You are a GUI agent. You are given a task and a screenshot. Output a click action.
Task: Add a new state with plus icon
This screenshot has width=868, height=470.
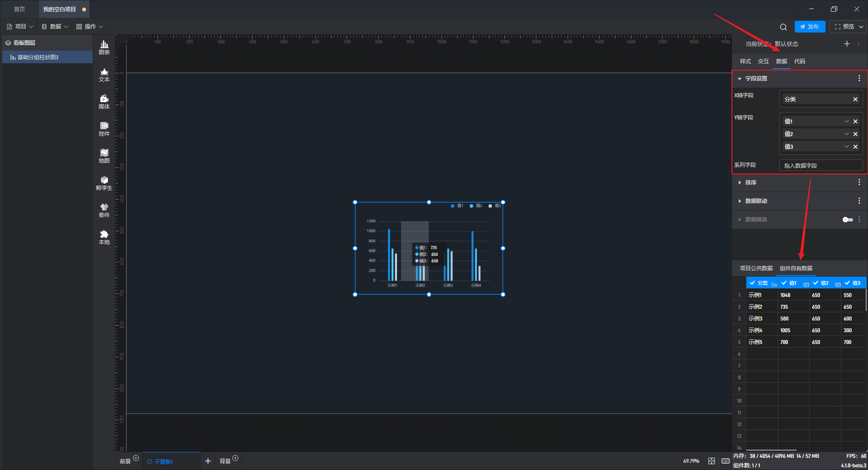tap(847, 44)
